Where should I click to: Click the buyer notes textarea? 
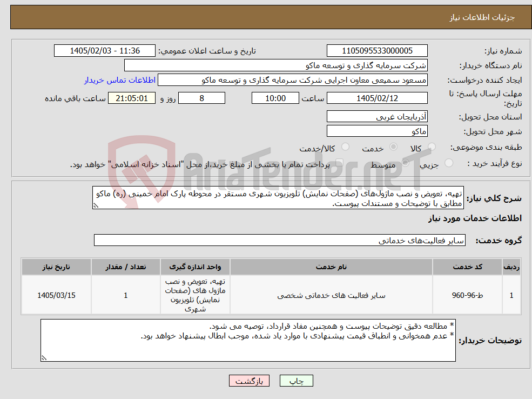click(248, 340)
